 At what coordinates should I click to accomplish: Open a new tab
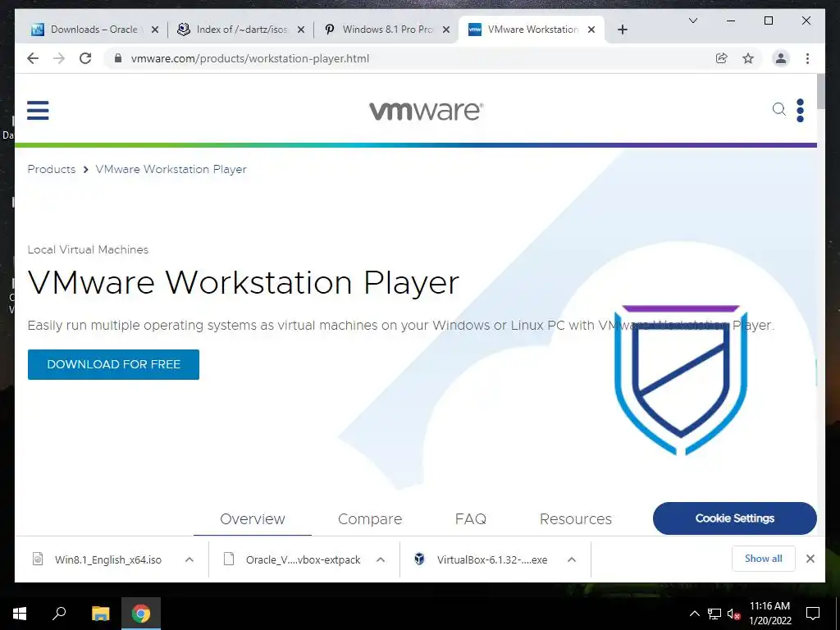tap(623, 30)
